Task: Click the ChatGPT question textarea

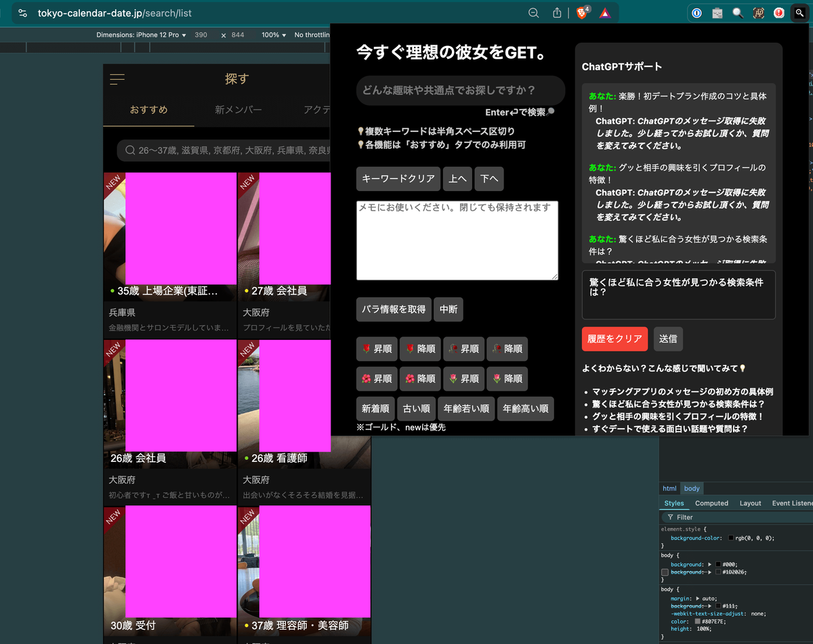Action: click(678, 295)
